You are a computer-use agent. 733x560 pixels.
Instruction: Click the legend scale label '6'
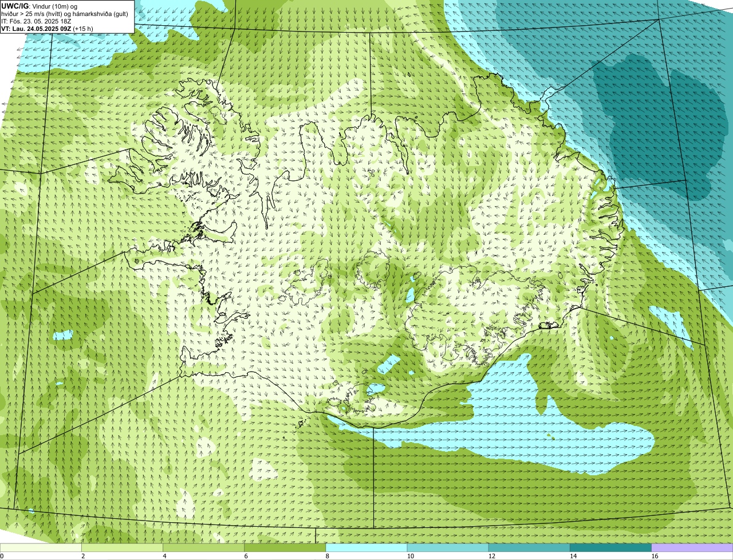click(246, 556)
